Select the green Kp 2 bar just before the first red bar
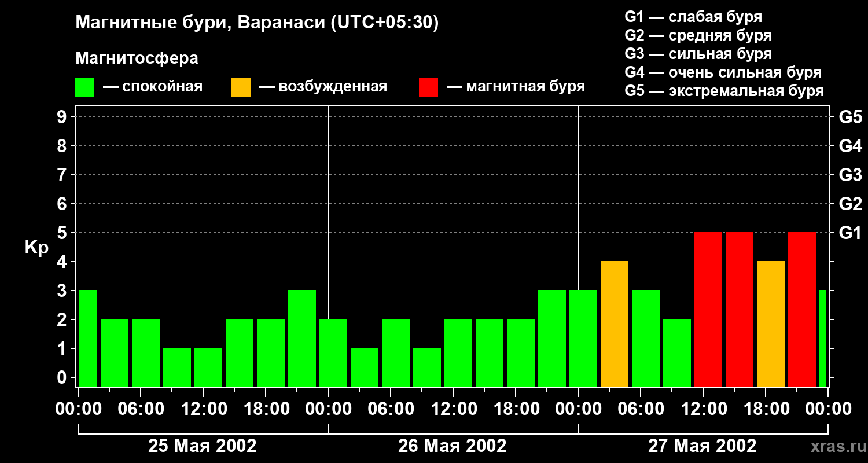 (x=677, y=353)
